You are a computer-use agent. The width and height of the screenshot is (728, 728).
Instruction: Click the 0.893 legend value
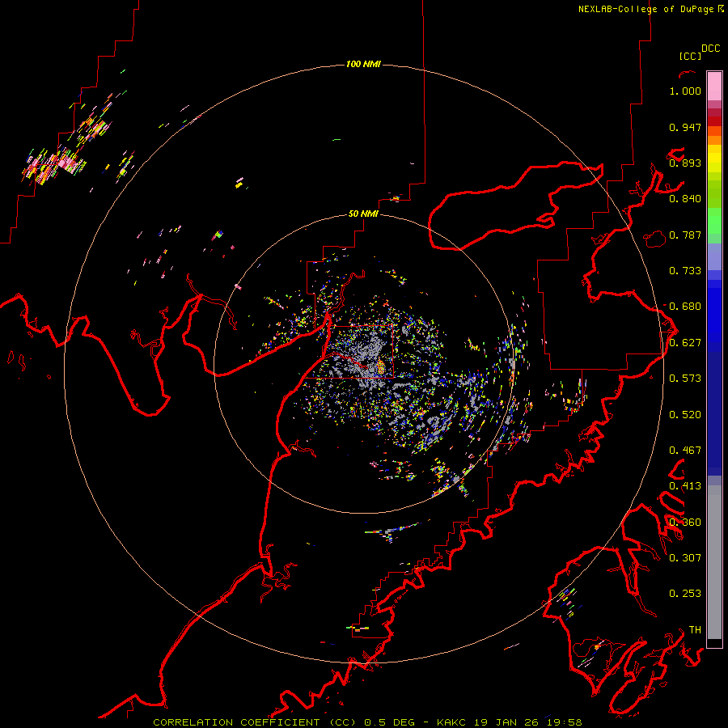tap(685, 163)
